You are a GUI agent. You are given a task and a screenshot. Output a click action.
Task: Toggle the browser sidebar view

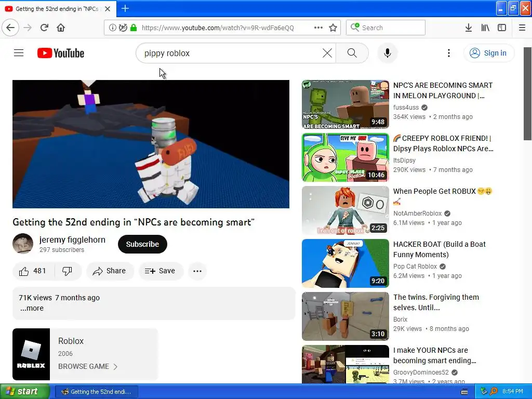coord(502,28)
